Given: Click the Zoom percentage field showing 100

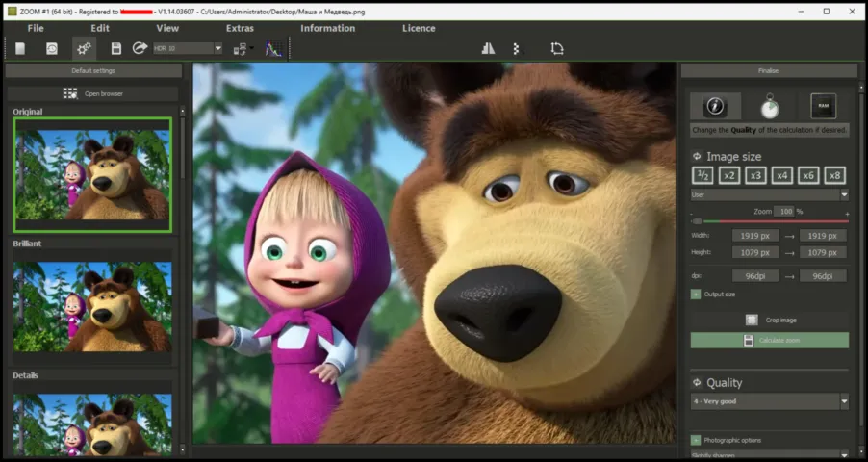Looking at the screenshot, I should tap(784, 211).
